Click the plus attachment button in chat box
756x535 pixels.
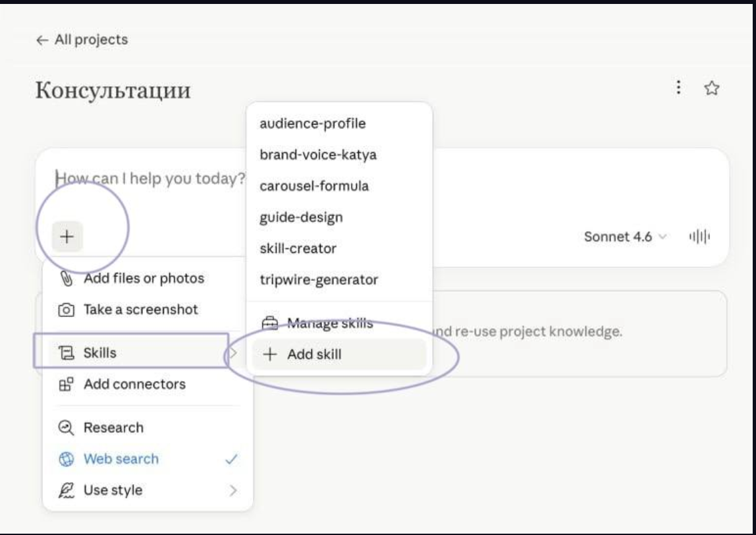[x=67, y=237]
